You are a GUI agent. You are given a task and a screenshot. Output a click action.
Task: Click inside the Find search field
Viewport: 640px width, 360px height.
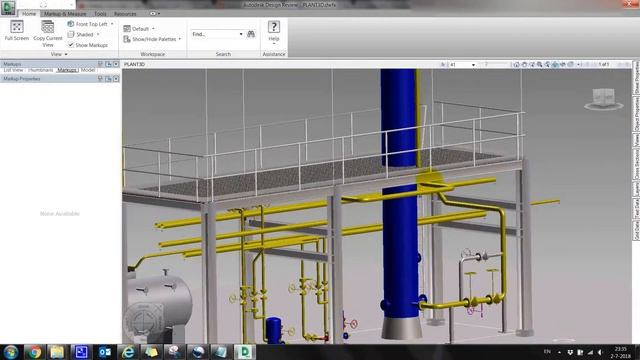click(215, 34)
